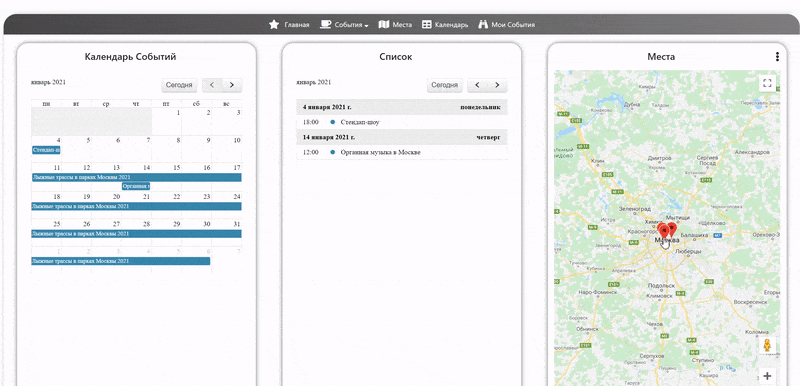The image size is (800, 386).
Task: Click the 12:00 time in the list
Action: pyautogui.click(x=310, y=152)
